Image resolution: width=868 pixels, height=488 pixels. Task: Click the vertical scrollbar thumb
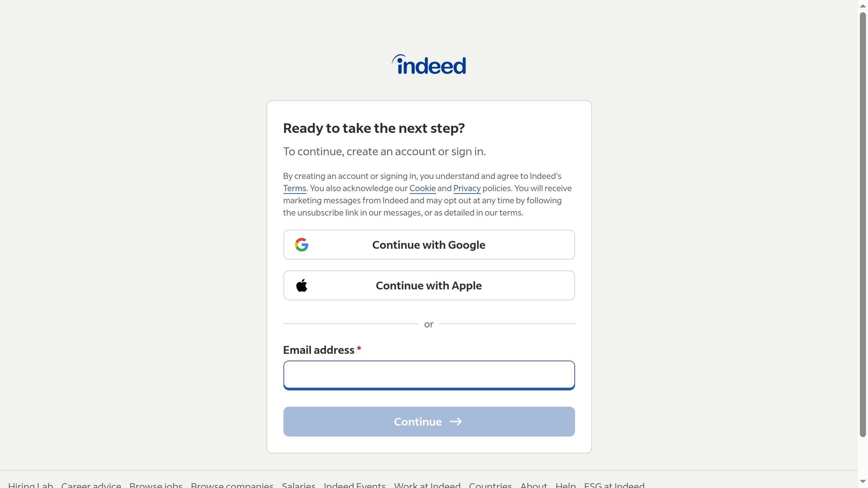click(x=863, y=225)
